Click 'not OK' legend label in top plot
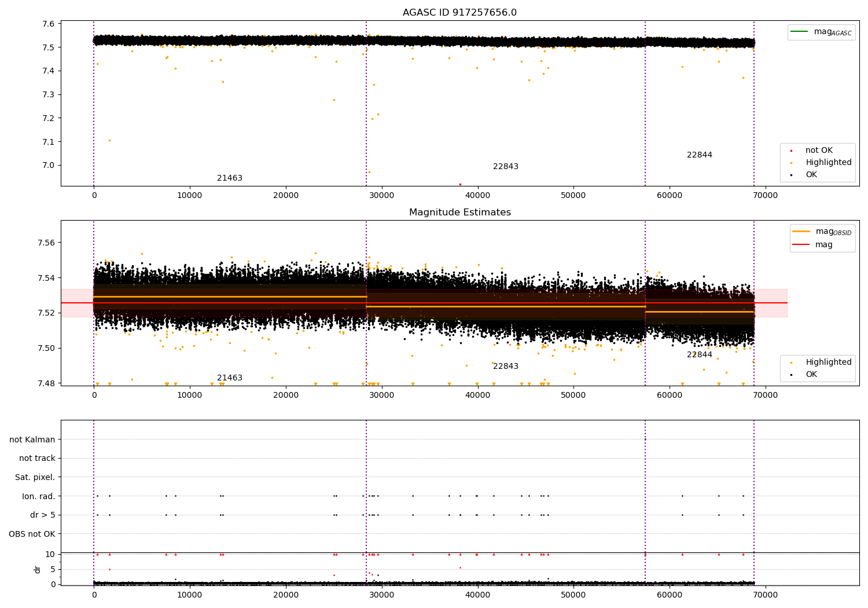The width and height of the screenshot is (868, 608). 819,151
